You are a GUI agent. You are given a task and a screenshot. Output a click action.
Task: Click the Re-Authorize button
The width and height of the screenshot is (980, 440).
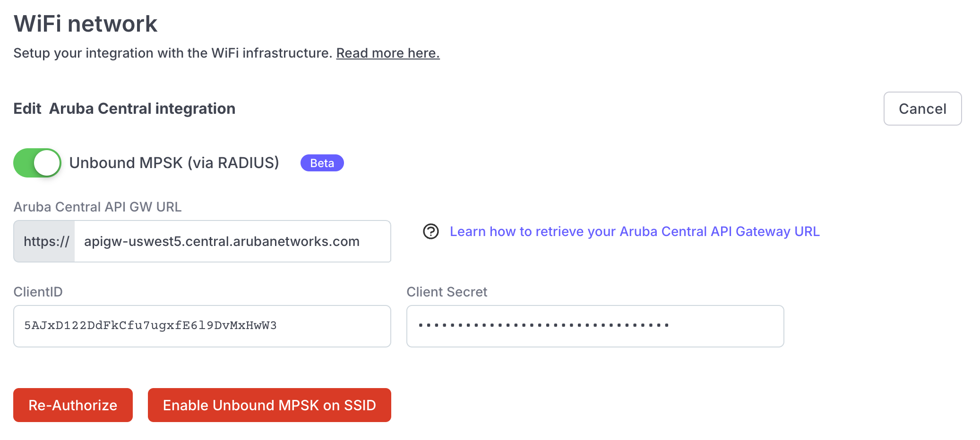73,405
